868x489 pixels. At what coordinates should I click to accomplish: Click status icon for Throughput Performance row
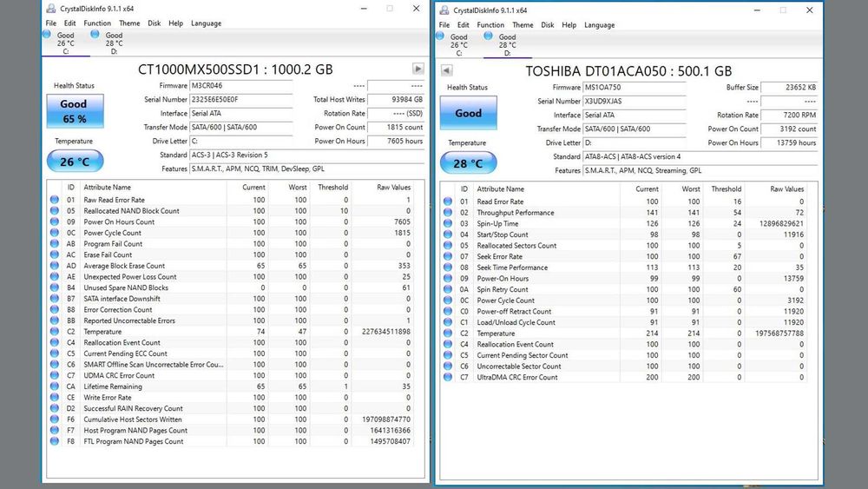tap(448, 212)
